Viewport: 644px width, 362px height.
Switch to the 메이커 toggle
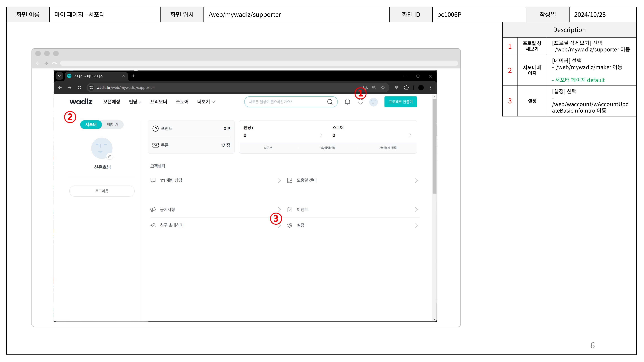(x=113, y=124)
